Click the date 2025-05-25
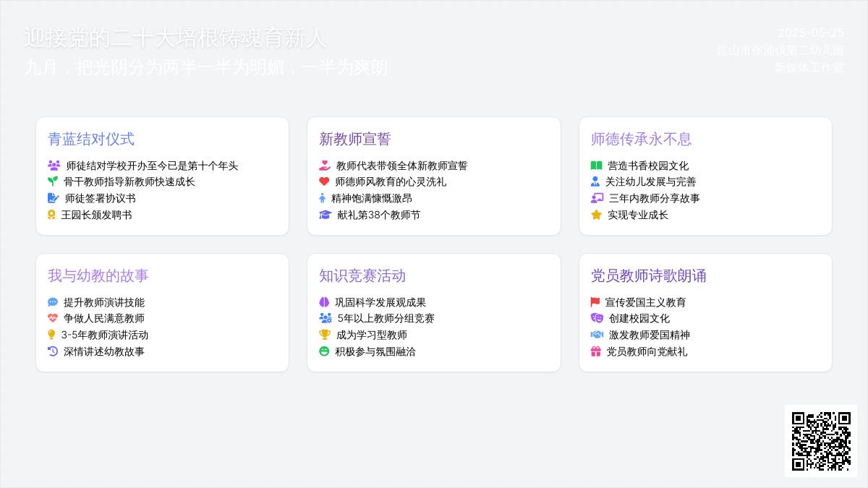Image resolution: width=868 pixels, height=488 pixels. click(811, 33)
